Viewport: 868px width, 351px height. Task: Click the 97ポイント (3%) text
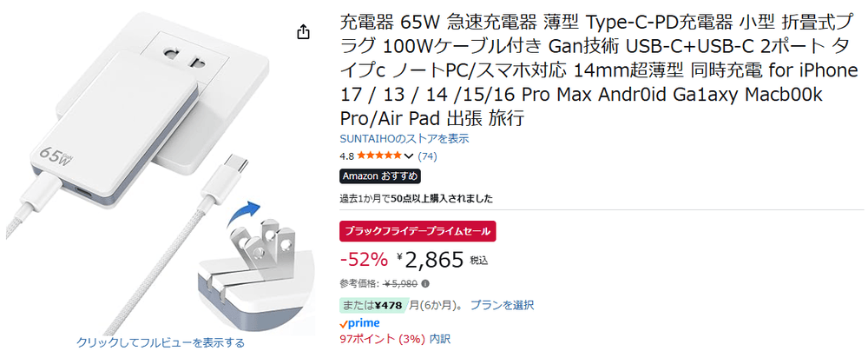[x=382, y=339]
